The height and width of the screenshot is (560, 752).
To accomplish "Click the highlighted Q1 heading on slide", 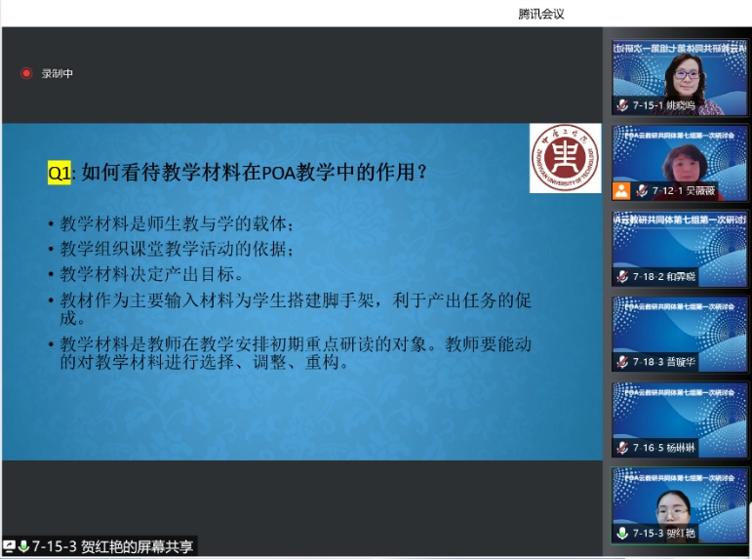I will click(59, 173).
